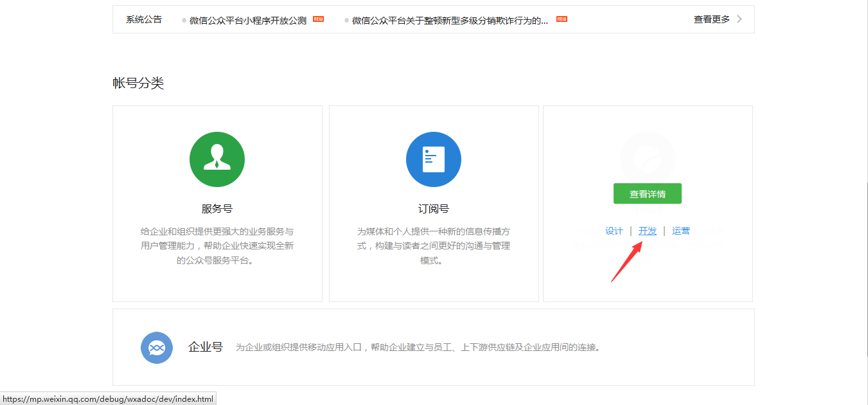Open the 设计 link
This screenshot has width=868, height=405.
(x=614, y=231)
